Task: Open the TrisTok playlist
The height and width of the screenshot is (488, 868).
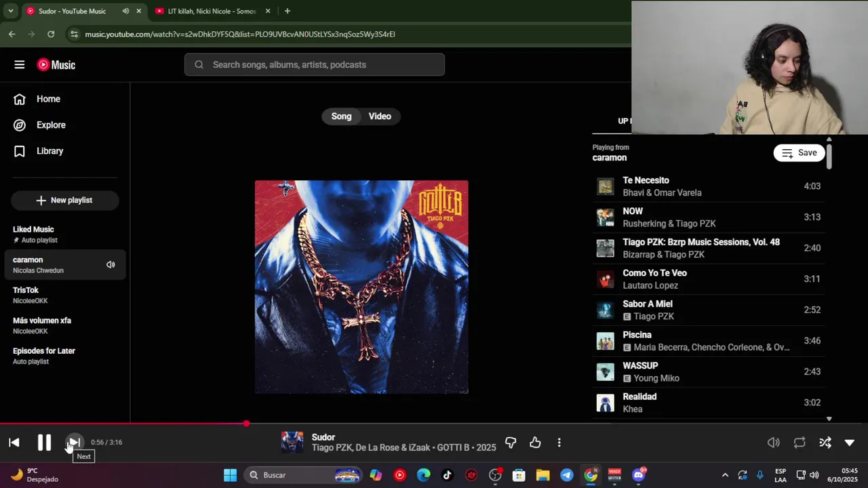Action: (64, 295)
